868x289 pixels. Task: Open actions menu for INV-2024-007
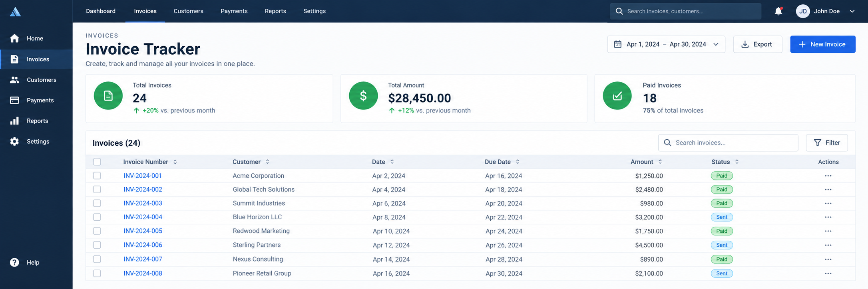828,259
